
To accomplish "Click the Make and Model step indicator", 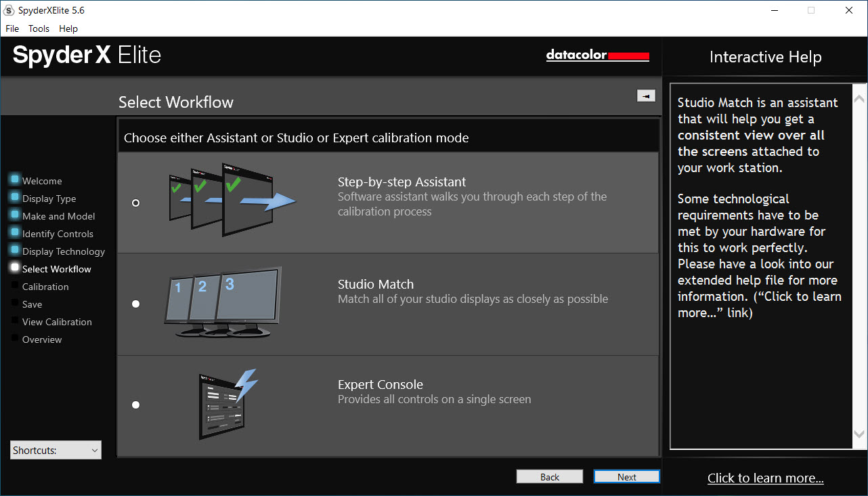I will pyautogui.click(x=15, y=215).
